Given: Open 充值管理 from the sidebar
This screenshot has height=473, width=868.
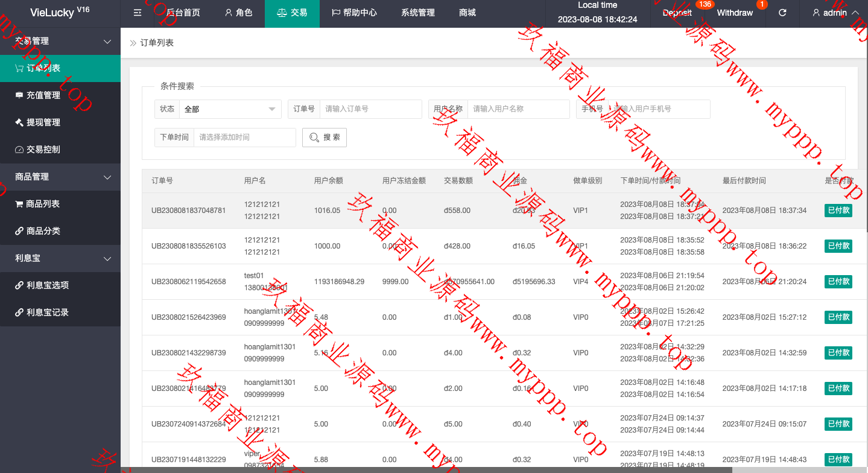Looking at the screenshot, I should [x=60, y=95].
